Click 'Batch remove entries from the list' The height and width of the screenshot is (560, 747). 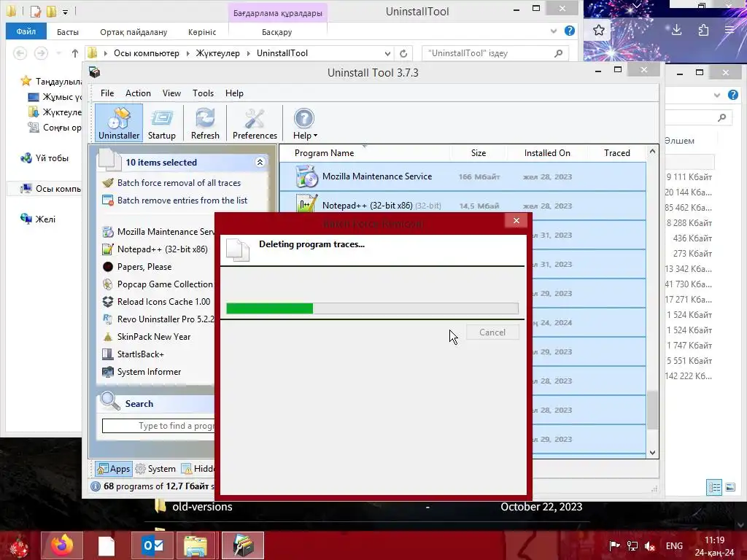pos(182,201)
